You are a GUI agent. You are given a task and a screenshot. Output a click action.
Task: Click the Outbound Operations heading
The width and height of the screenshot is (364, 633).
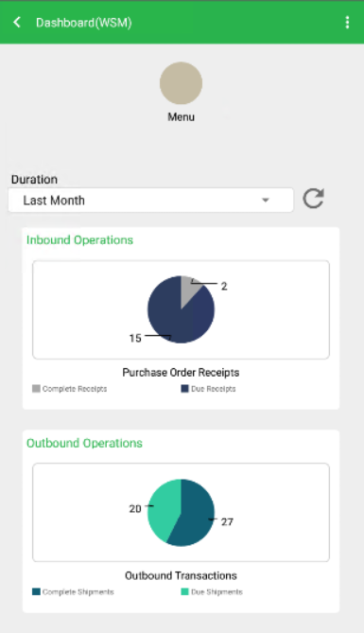click(84, 443)
